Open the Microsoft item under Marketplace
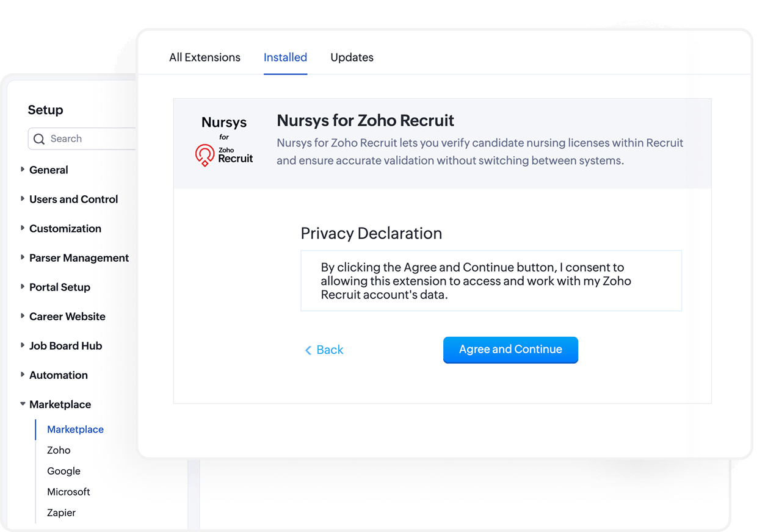Image resolution: width=779 pixels, height=532 pixels. (x=68, y=492)
